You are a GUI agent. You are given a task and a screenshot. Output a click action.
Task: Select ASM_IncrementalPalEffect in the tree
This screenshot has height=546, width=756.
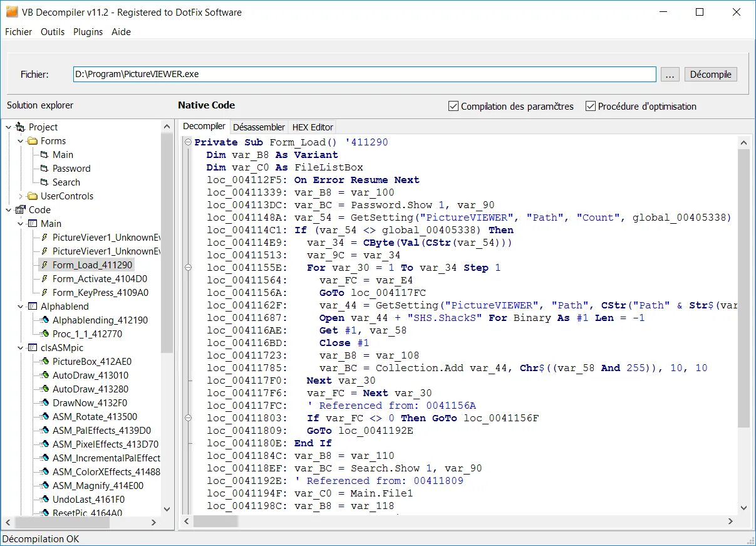[106, 458]
